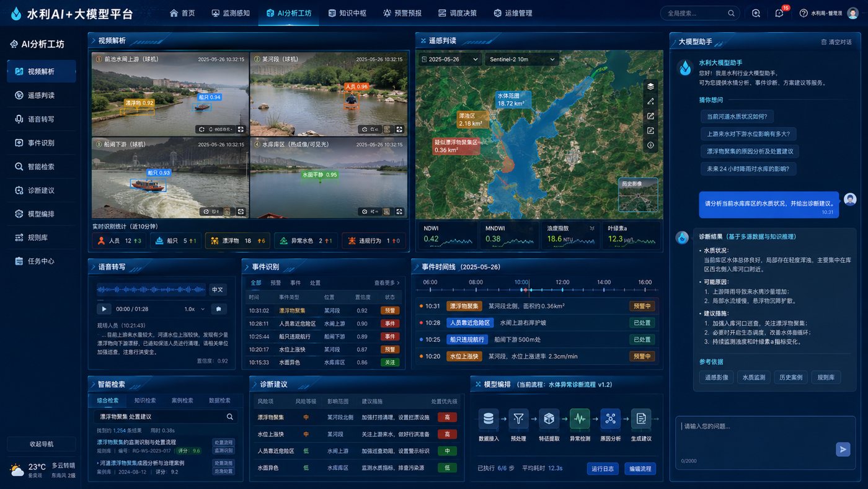This screenshot has height=489, width=868.
Task: Click the 数据接入 database node
Action: pos(489,419)
